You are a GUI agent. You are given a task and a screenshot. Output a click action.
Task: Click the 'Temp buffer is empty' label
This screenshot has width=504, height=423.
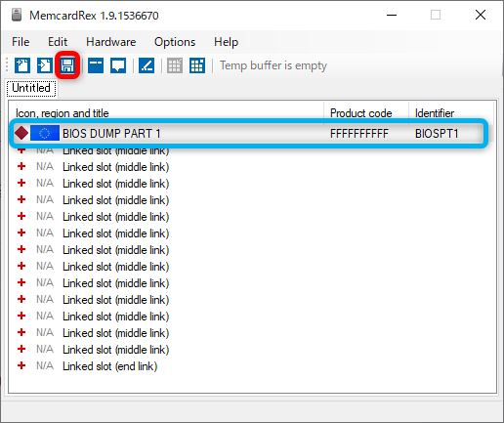(273, 65)
